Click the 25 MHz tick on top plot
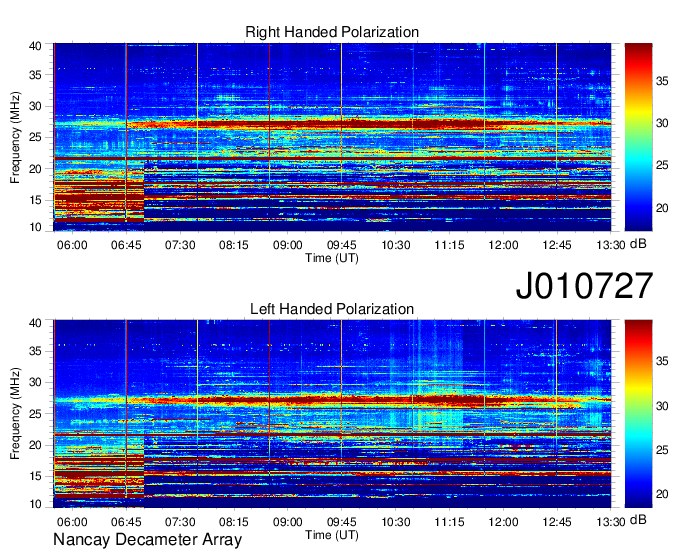 tap(35, 137)
